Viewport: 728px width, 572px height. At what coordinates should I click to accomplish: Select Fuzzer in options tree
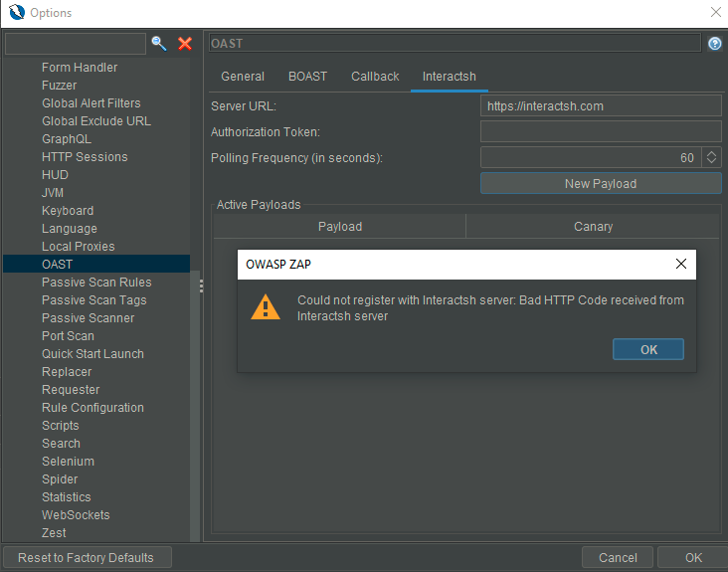(x=59, y=86)
